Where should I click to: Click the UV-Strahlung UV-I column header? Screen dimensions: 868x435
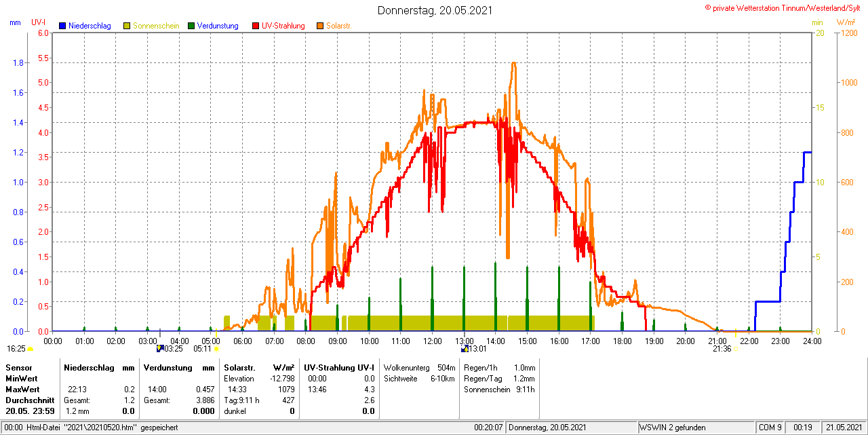pyautogui.click(x=339, y=367)
